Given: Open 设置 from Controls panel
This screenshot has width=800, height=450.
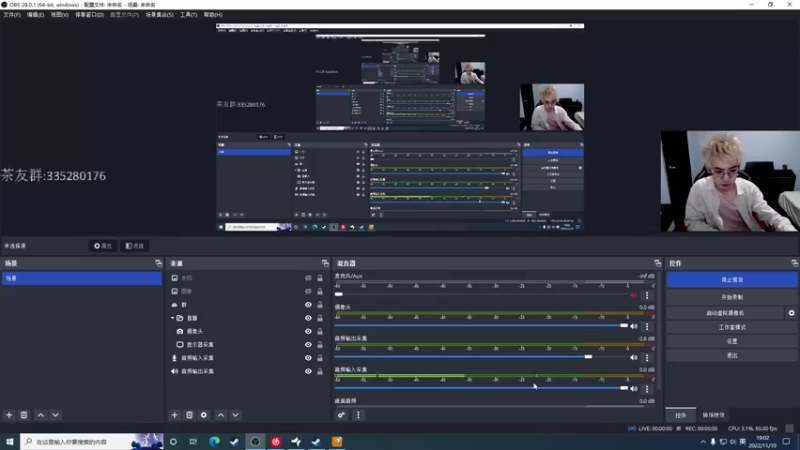Looking at the screenshot, I should coord(732,341).
